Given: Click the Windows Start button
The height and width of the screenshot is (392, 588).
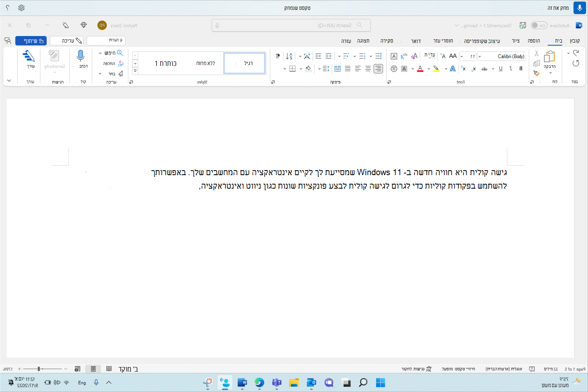Looking at the screenshot, I should (380, 383).
